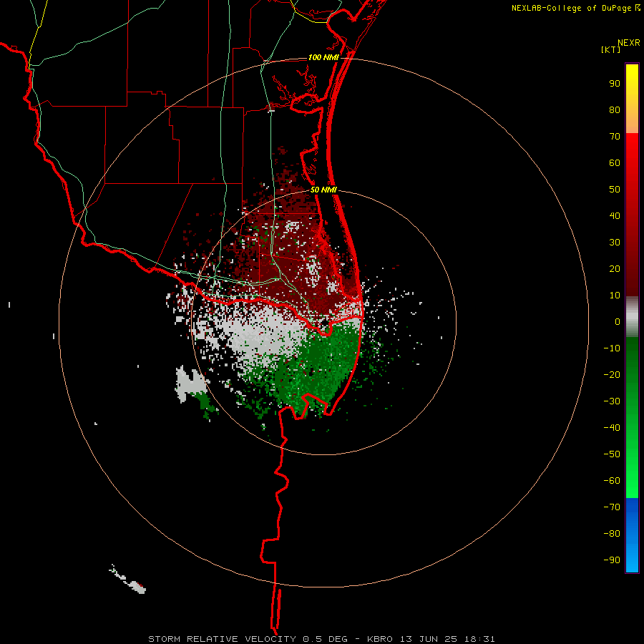Screen dimensions: 644x644
Task: Click the -60 value on velocity scale
Action: pyautogui.click(x=612, y=481)
